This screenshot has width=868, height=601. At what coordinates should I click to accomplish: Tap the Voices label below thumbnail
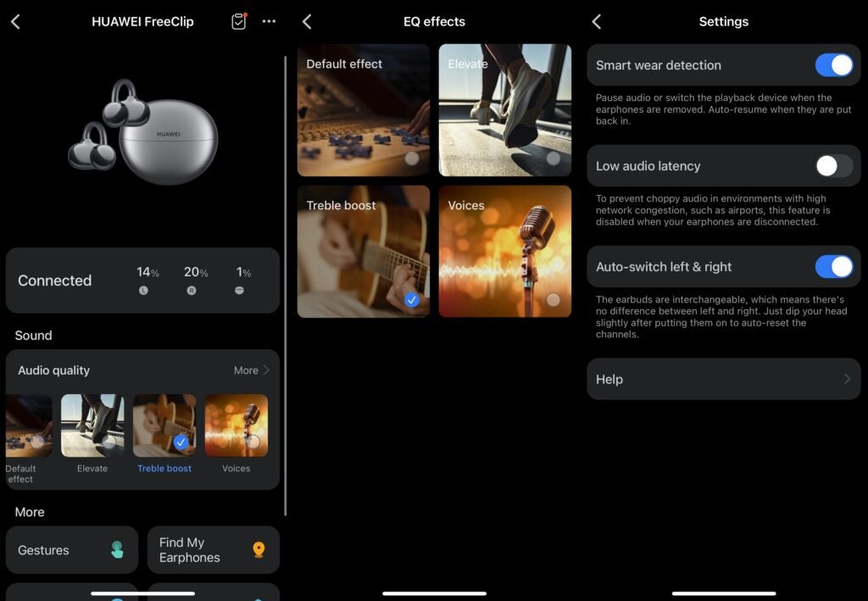point(236,468)
